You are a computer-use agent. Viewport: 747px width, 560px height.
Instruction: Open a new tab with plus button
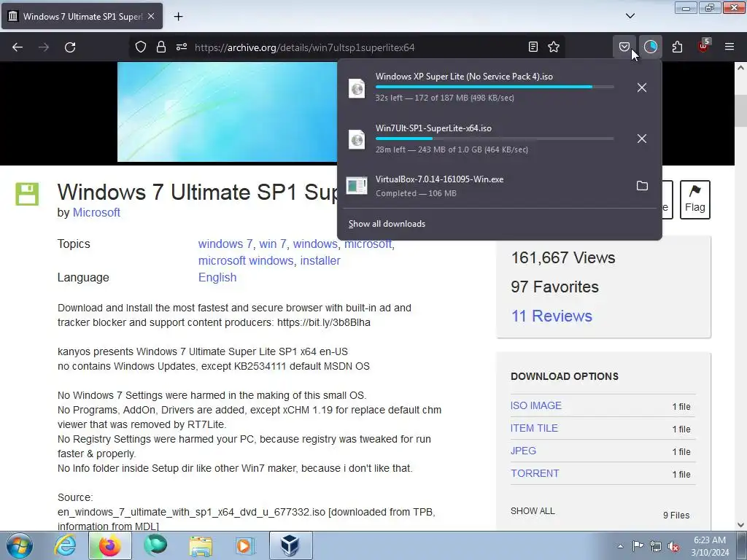click(x=178, y=17)
